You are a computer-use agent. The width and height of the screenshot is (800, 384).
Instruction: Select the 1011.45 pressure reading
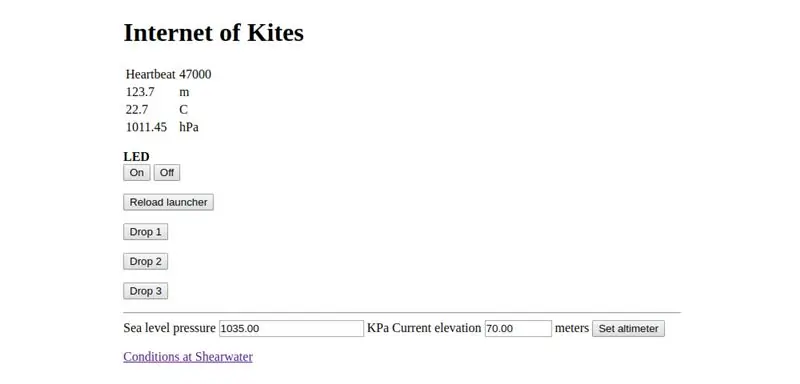[146, 127]
